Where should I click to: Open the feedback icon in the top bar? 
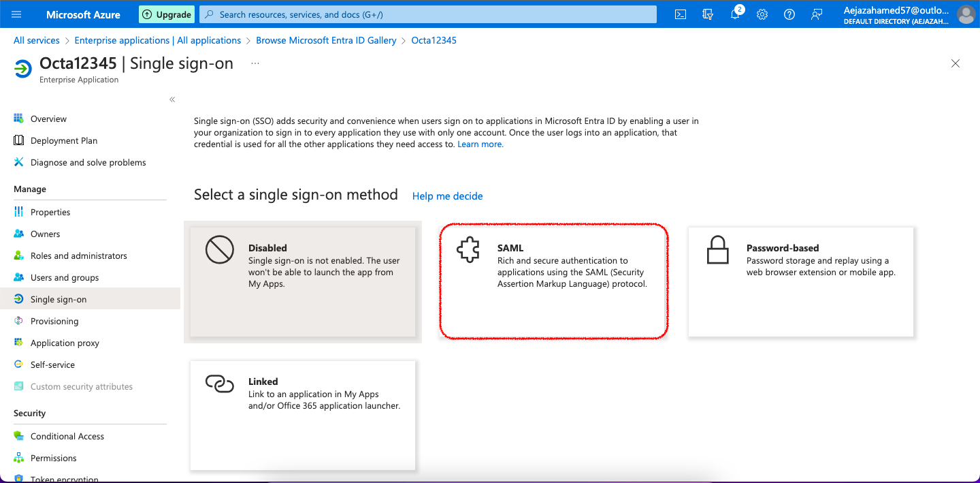817,14
